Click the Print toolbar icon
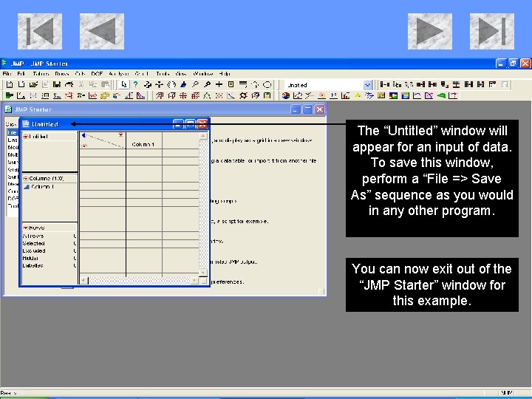 pos(69,85)
